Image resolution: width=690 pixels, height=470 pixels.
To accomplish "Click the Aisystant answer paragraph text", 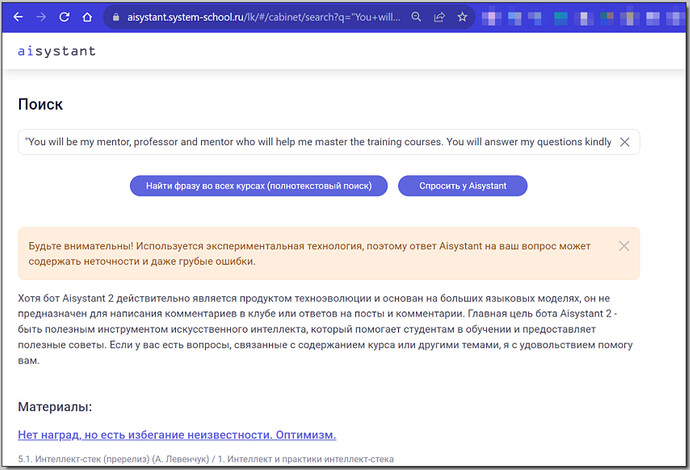I will click(x=325, y=329).
